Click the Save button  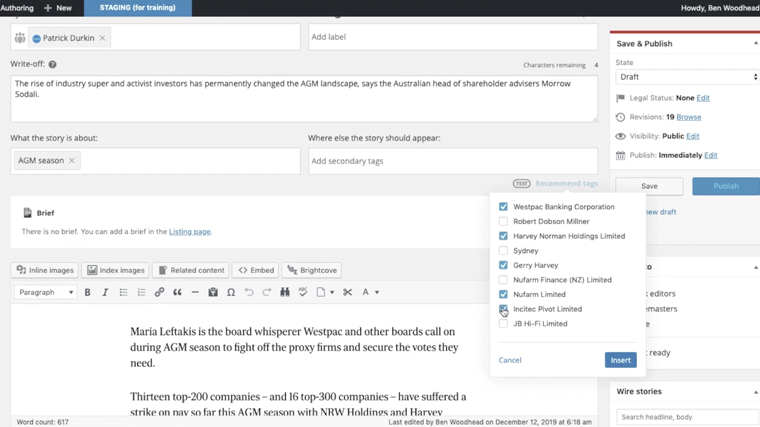(x=649, y=186)
